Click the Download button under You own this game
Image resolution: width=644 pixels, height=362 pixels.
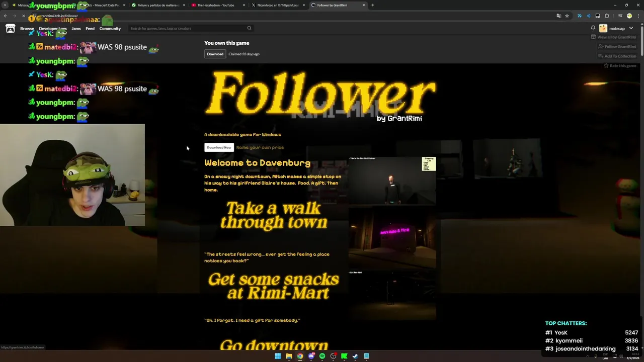[215, 54]
